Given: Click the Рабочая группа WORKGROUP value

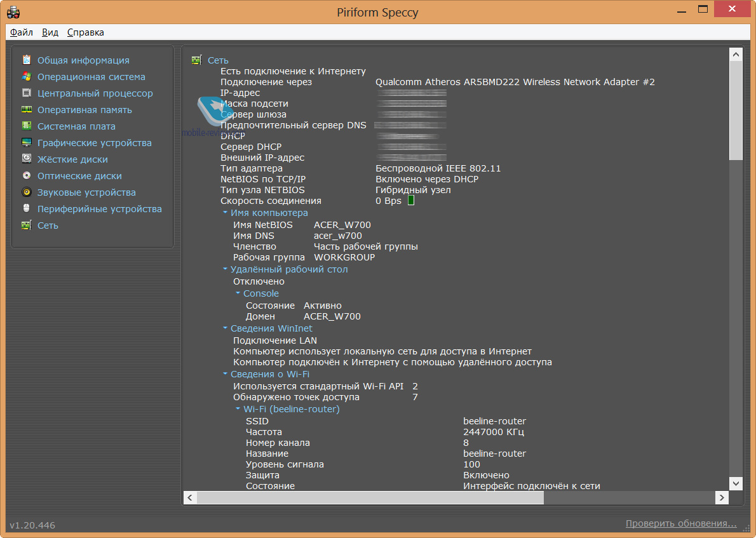Looking at the screenshot, I should pos(344,257).
